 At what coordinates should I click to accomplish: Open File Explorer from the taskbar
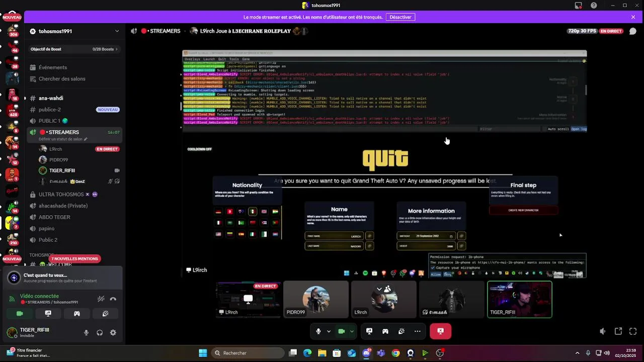[x=322, y=353]
